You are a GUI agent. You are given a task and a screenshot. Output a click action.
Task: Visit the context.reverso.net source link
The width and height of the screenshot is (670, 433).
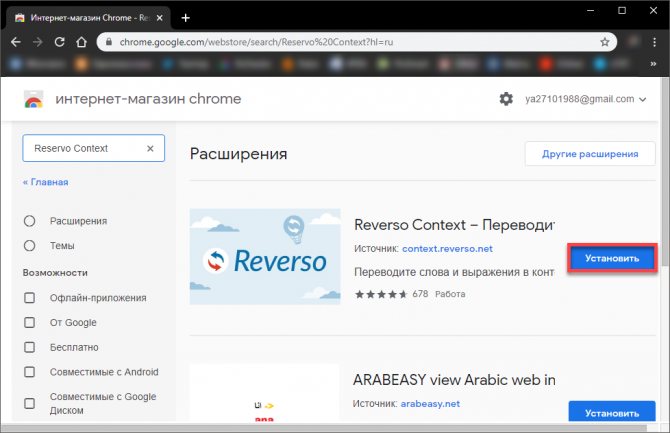click(x=447, y=249)
